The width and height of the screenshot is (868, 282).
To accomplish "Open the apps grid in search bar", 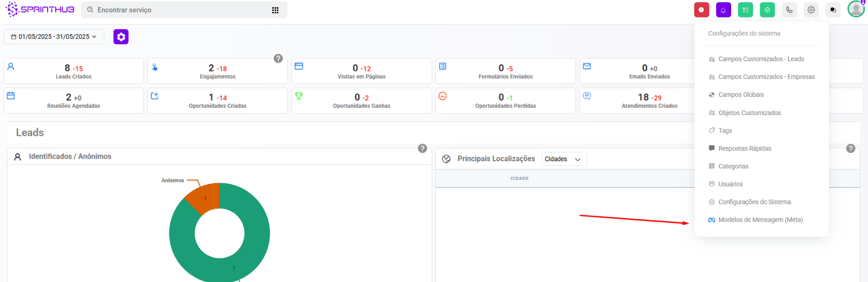I will (x=275, y=10).
